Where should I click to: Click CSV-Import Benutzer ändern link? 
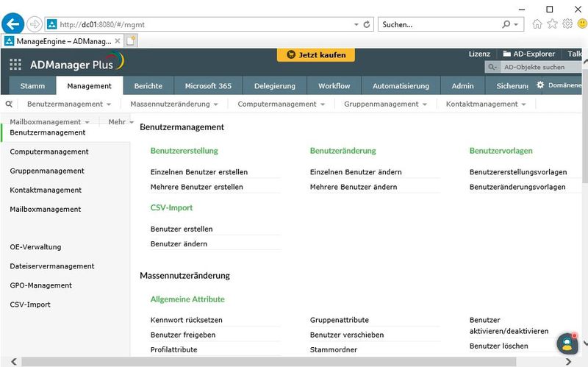(179, 243)
